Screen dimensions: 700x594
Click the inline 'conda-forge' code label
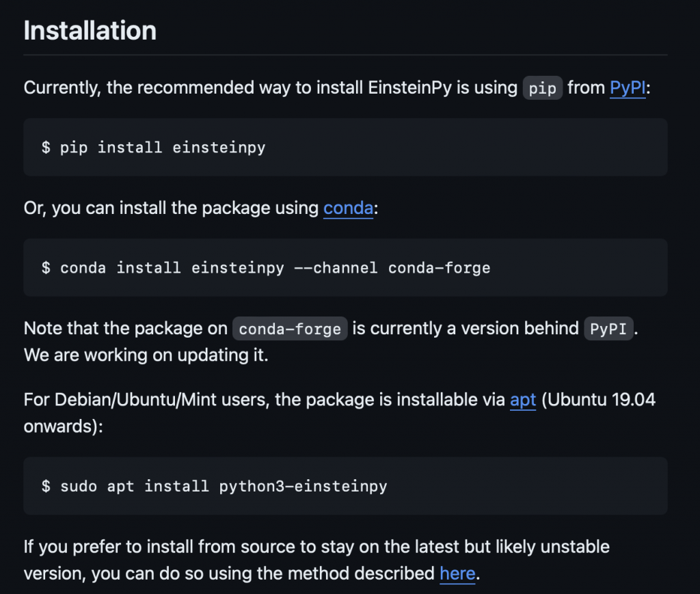(290, 329)
